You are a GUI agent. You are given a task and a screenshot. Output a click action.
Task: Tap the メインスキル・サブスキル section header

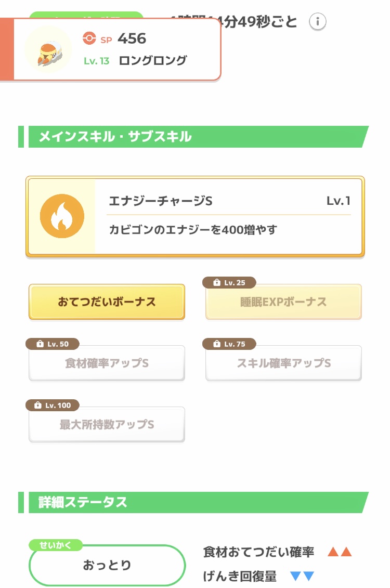[x=193, y=137]
